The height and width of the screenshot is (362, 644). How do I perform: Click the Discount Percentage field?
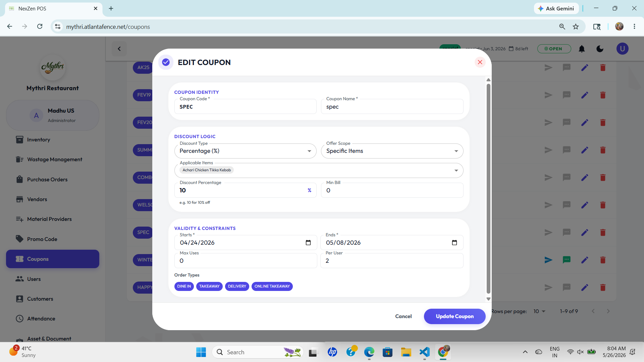(245, 190)
